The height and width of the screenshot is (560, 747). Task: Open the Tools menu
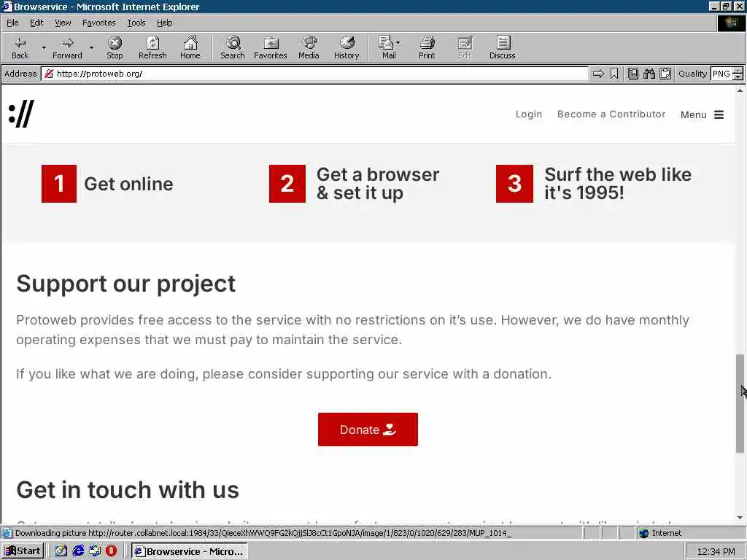136,23
